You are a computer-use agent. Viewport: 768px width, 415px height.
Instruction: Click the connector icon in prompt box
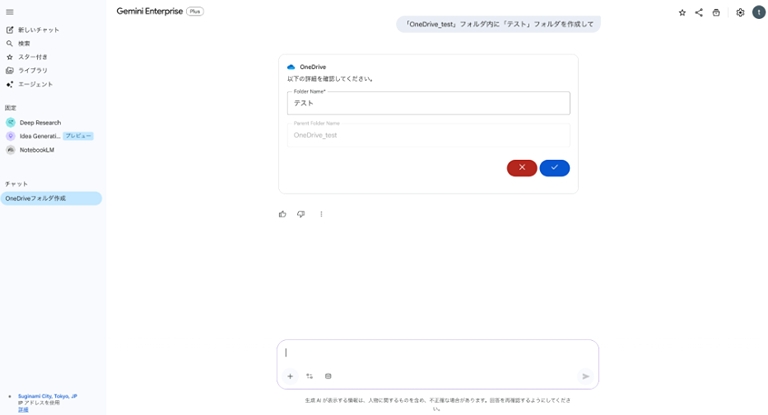(x=328, y=376)
